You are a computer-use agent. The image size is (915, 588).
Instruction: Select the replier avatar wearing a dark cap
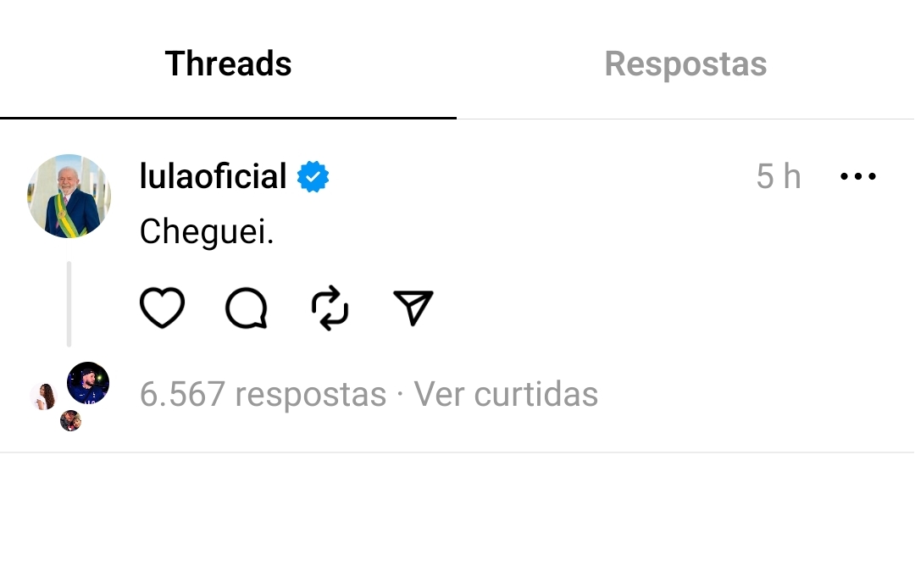point(88,383)
